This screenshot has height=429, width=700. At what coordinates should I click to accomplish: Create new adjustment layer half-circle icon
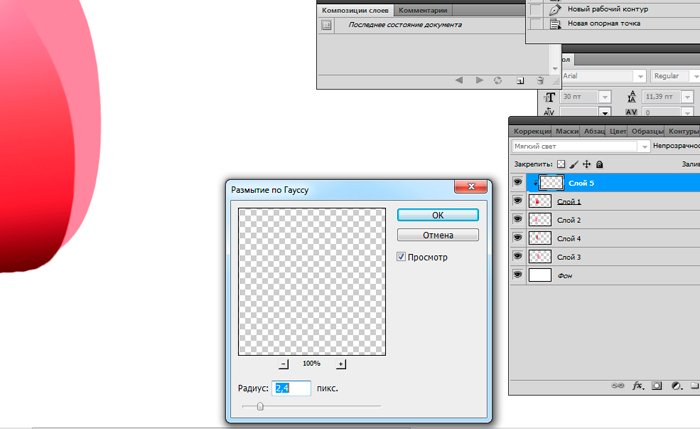(x=677, y=385)
